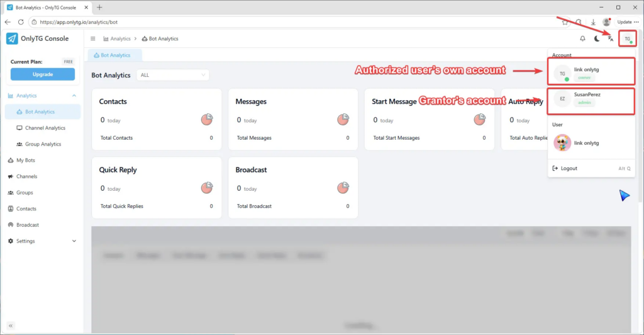Click the TG account avatar in header
The height and width of the screenshot is (335, 644).
tap(627, 38)
